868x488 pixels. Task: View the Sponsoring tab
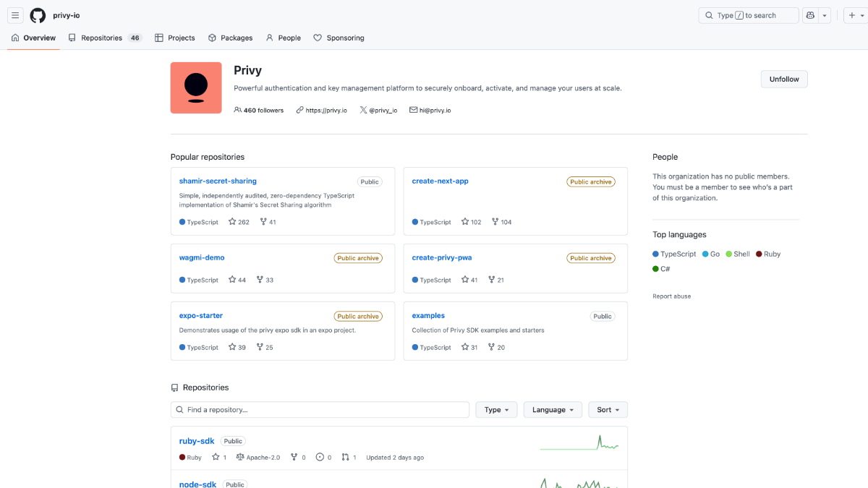coord(339,38)
